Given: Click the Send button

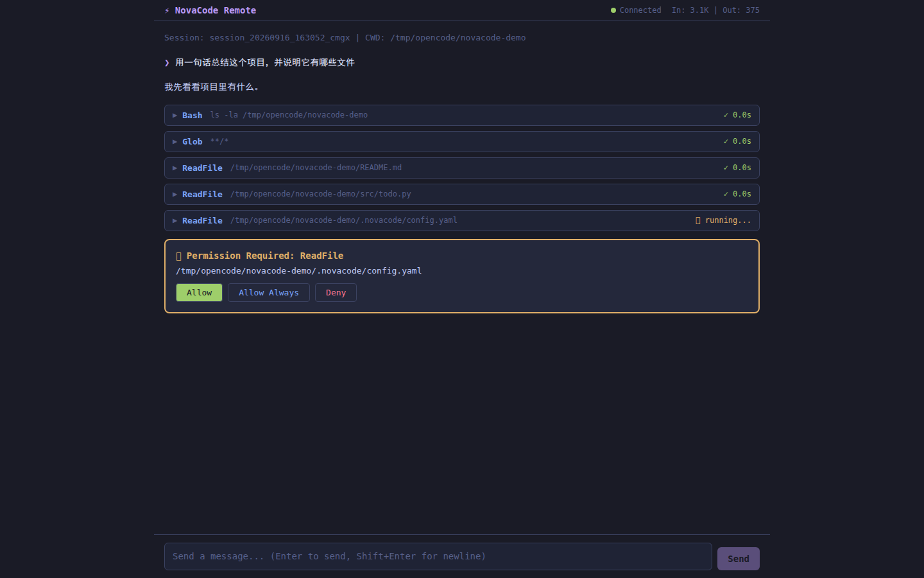Looking at the screenshot, I should click(739, 559).
